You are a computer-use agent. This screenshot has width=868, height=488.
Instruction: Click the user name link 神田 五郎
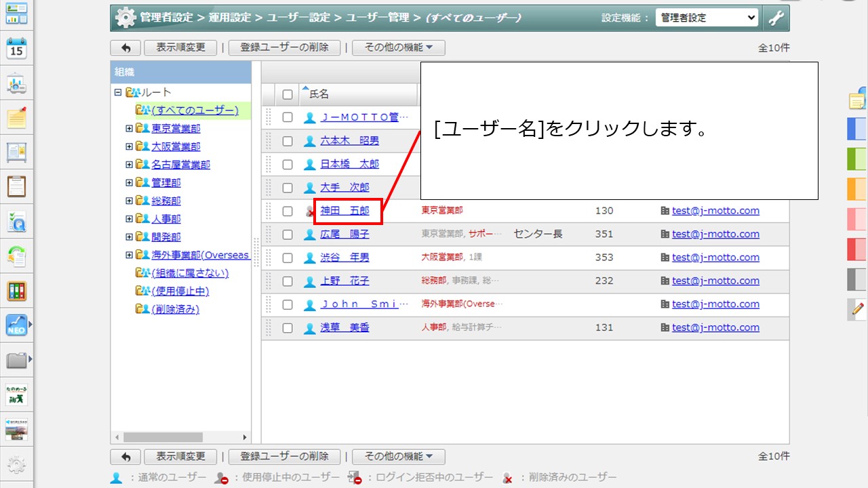[344, 211]
